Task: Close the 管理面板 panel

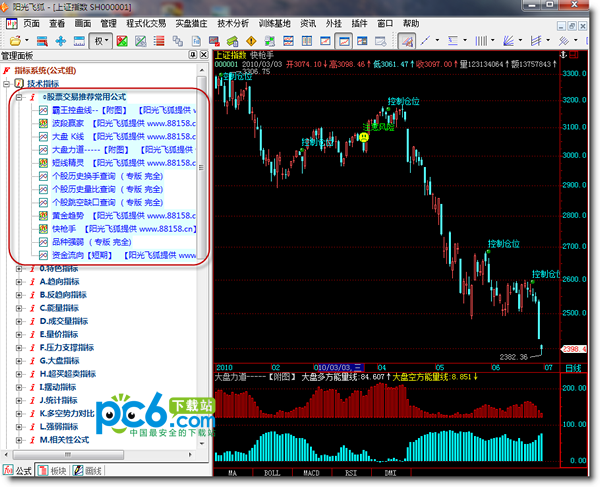Action: click(x=204, y=55)
